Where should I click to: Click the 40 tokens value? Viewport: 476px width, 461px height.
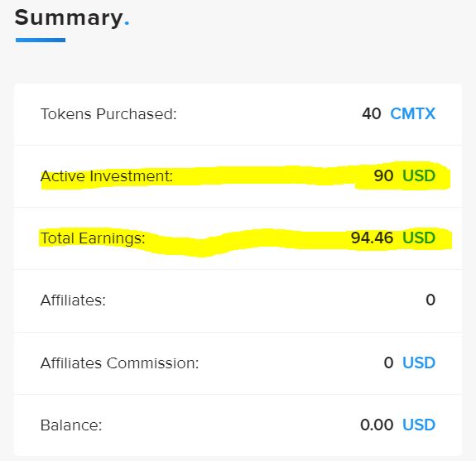pyautogui.click(x=371, y=114)
